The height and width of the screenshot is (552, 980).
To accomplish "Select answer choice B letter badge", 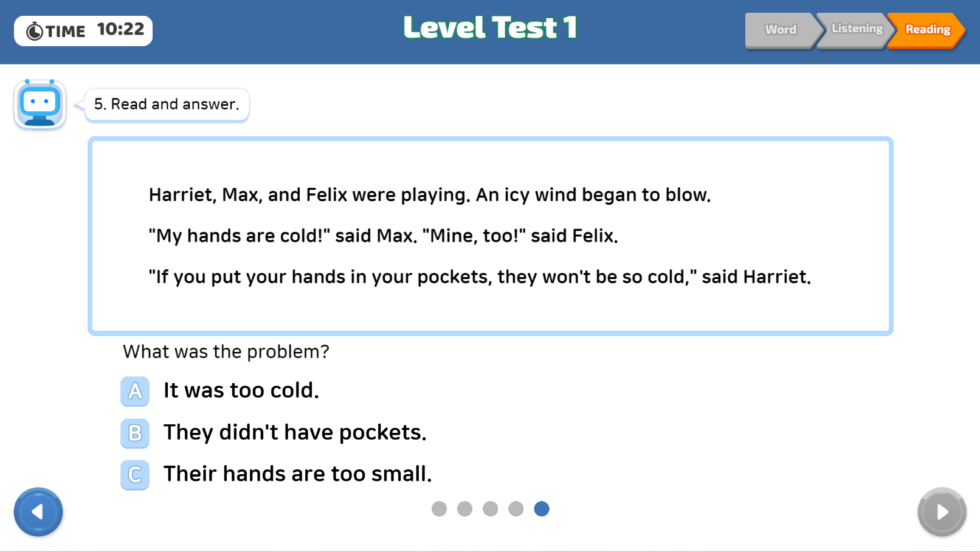I will click(x=135, y=433).
